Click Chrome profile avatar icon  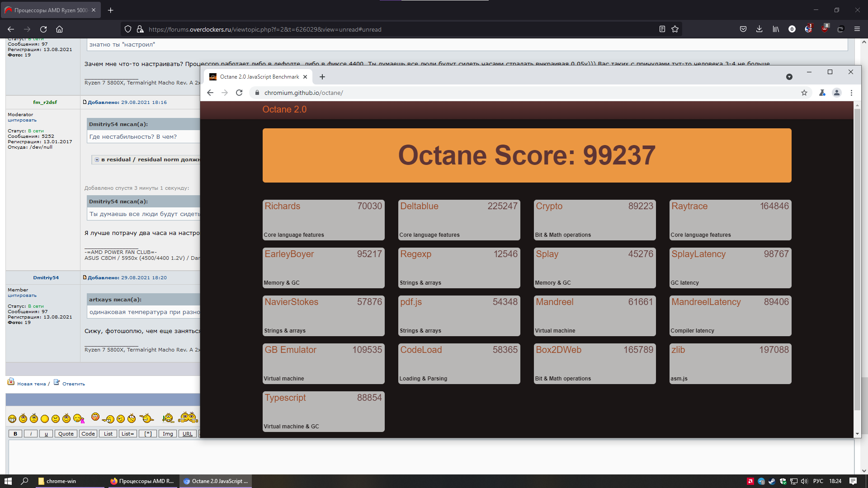[837, 93]
